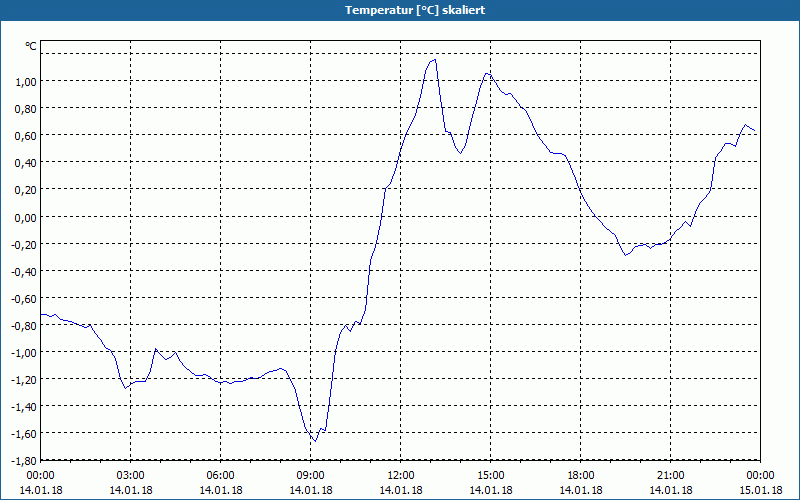This screenshot has height=500, width=800.
Task: Click the 18:00 time label
Action: point(581,476)
